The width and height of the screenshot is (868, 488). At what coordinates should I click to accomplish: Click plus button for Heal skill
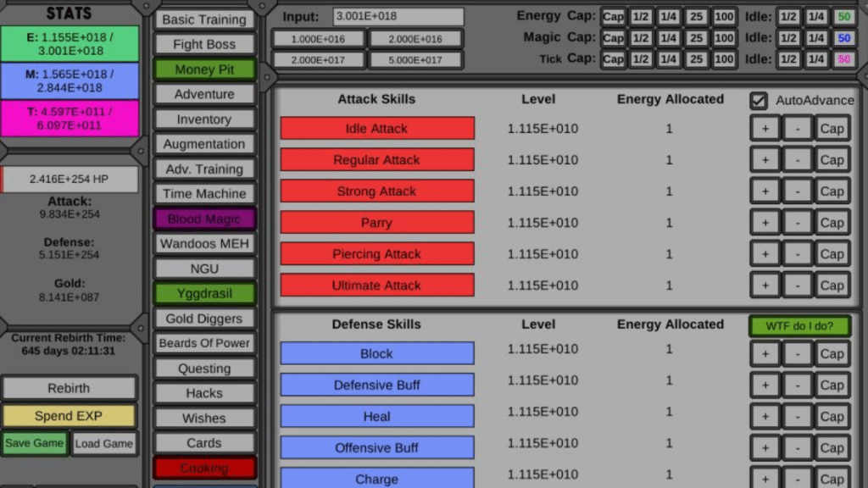[765, 417]
